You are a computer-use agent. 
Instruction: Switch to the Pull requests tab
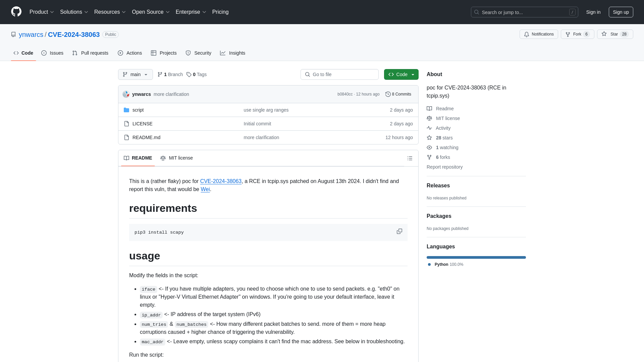coord(90,53)
